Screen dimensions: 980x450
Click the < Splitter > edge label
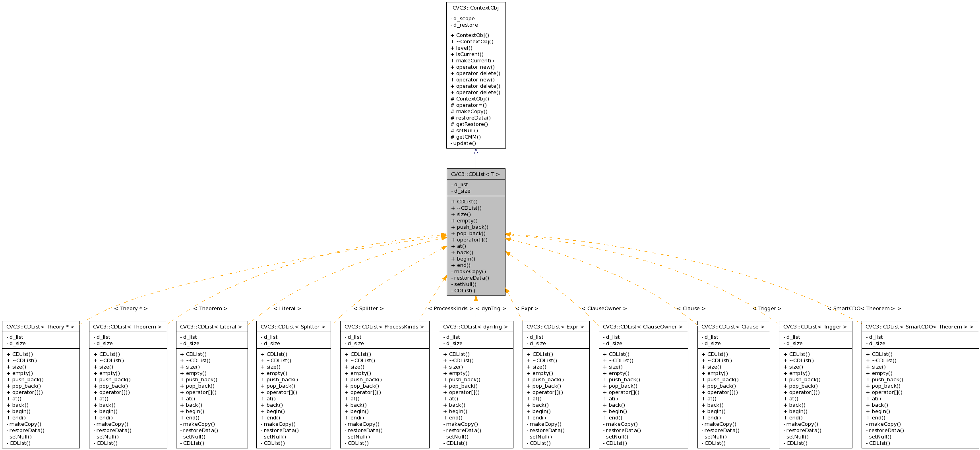click(368, 308)
